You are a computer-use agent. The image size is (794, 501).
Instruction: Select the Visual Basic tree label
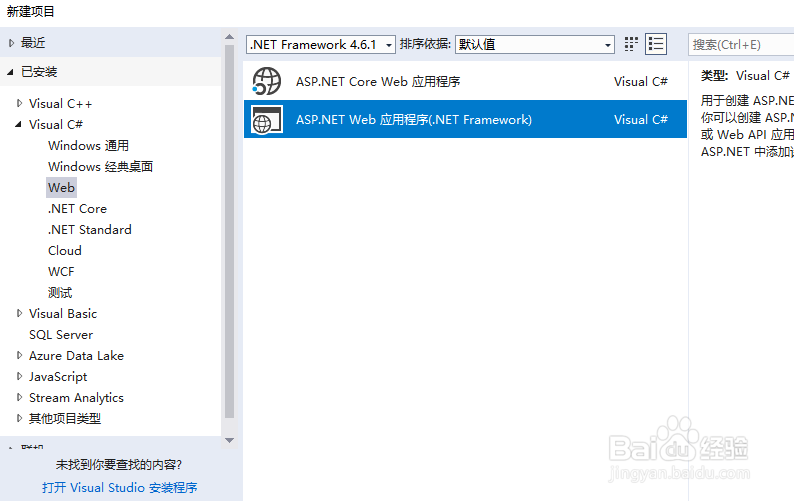[63, 314]
